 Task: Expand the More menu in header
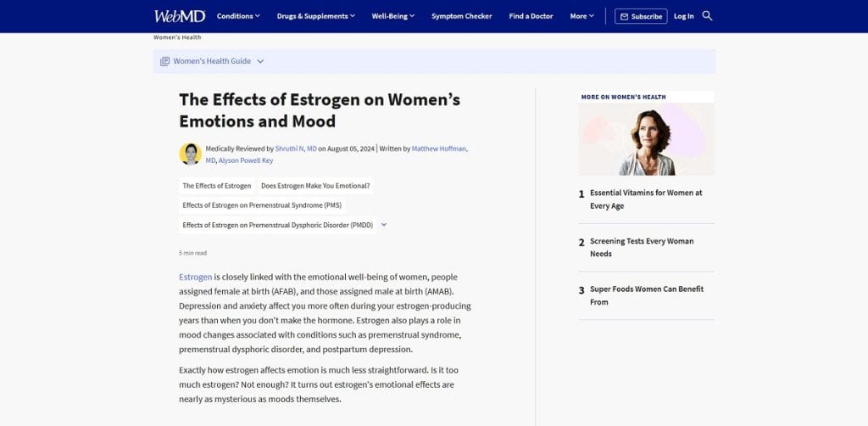tap(581, 16)
